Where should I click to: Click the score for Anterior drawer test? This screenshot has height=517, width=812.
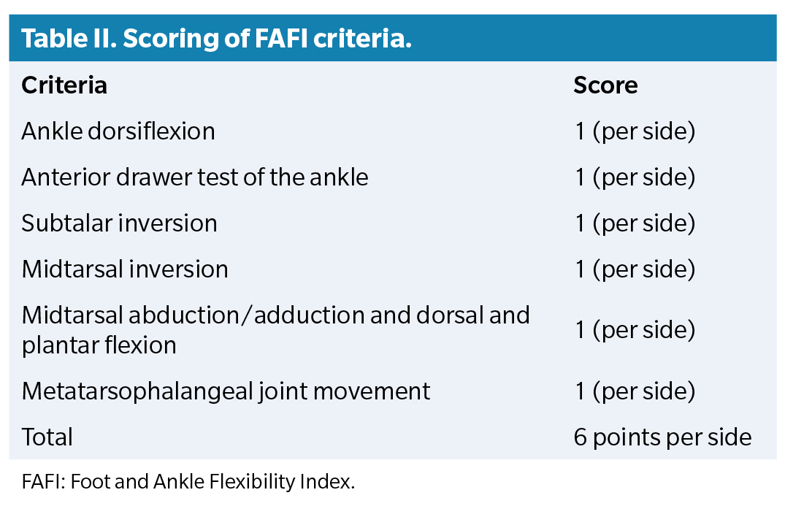(635, 177)
